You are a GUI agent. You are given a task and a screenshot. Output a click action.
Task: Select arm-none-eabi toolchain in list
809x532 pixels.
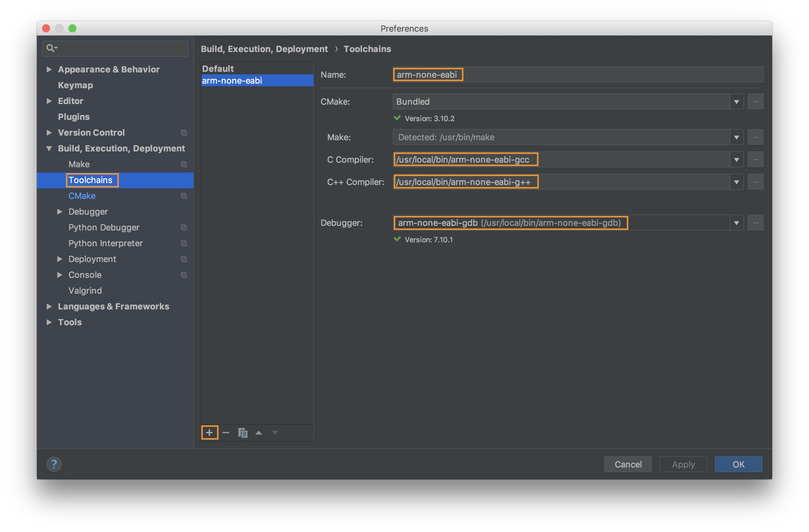click(x=257, y=81)
